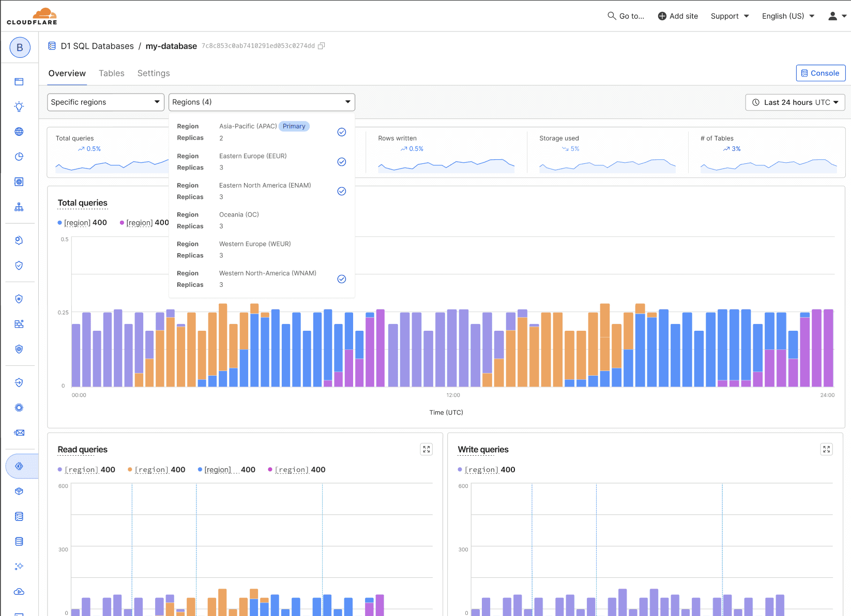Open the Support dropdown menu
This screenshot has height=616, width=851.
click(730, 16)
